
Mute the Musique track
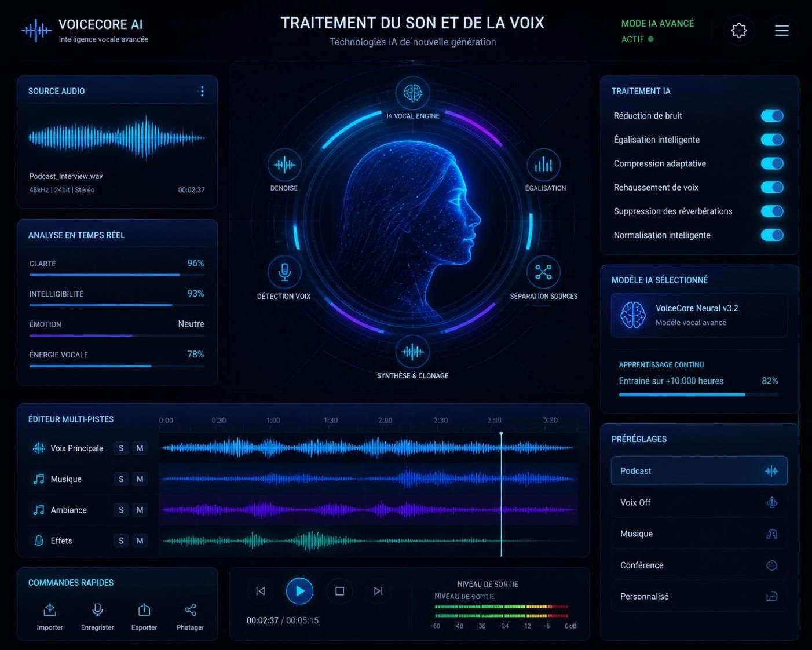click(140, 479)
